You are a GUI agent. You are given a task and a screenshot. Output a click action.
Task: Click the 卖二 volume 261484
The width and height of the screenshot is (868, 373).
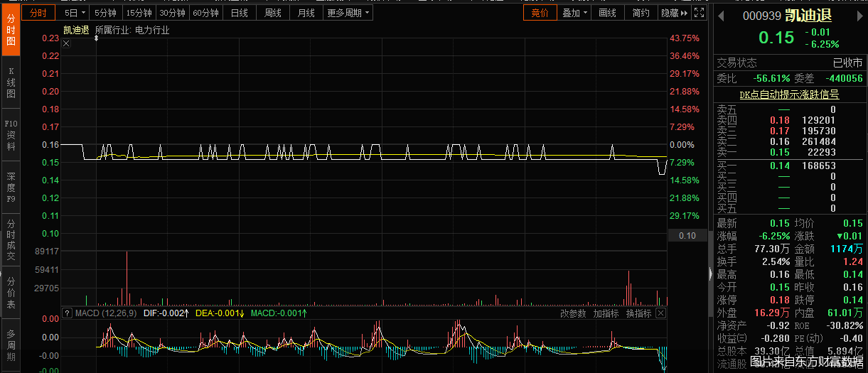point(818,142)
